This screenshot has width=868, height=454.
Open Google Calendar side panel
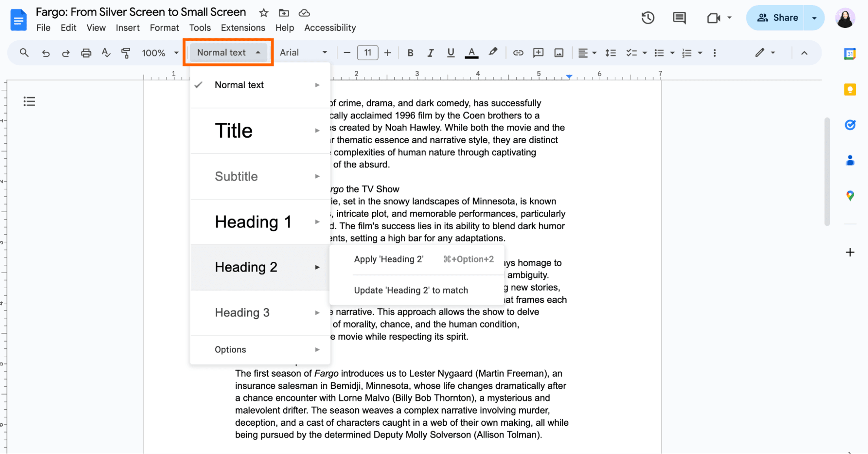point(850,54)
